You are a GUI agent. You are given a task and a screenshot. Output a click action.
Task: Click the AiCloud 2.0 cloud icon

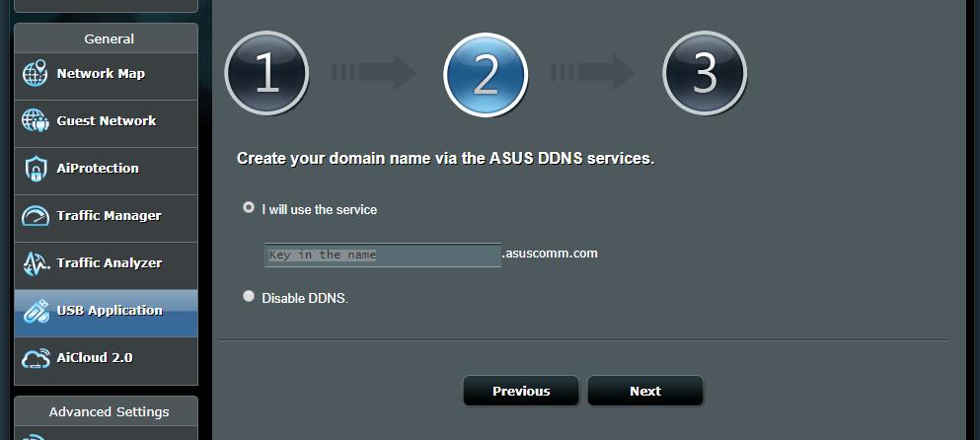pyautogui.click(x=35, y=359)
